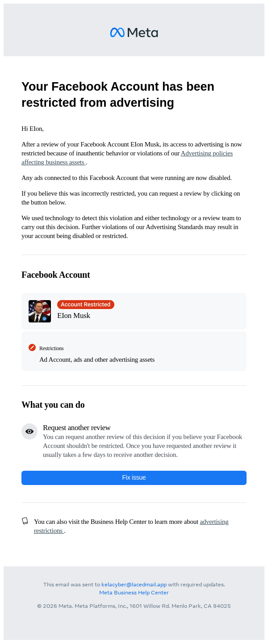
Task: Click the red restrictions prohibited icon
Action: pos(32,347)
